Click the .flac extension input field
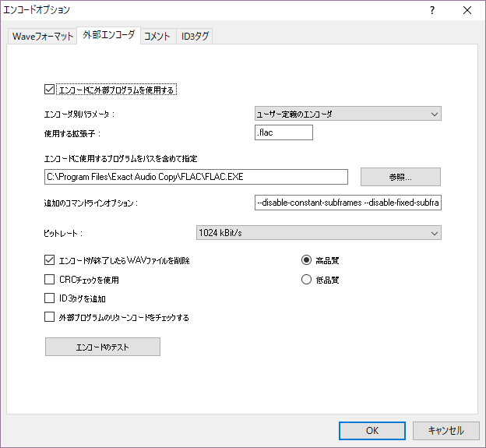 283,132
